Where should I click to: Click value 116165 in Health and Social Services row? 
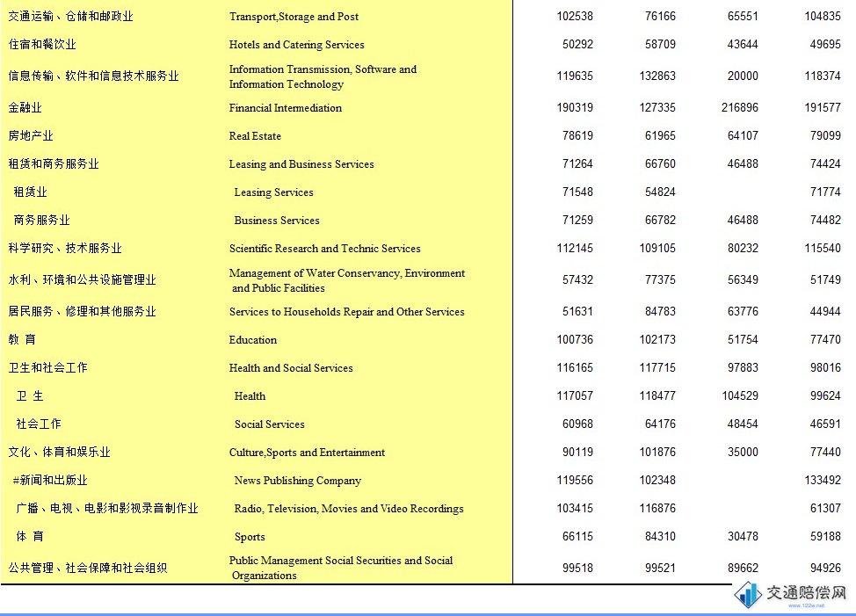[x=575, y=367]
